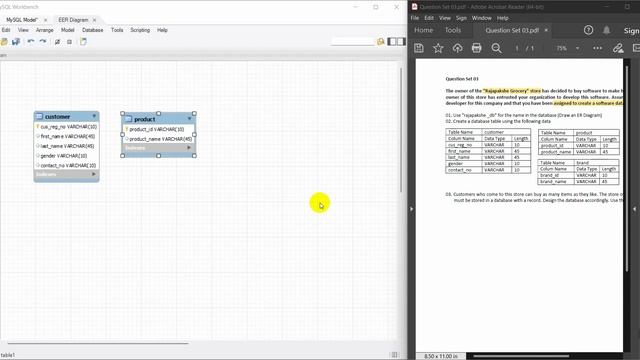Close the MySQL Model tab

point(45,20)
